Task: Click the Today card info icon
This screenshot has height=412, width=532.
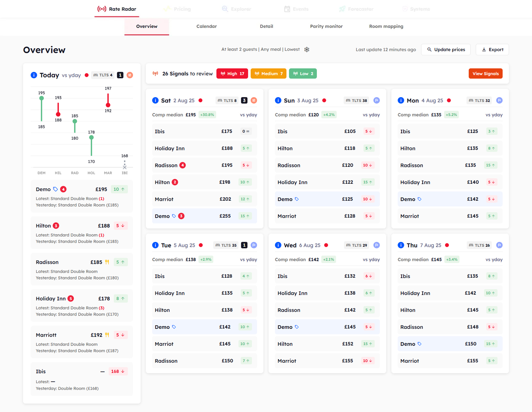Action: click(x=34, y=75)
